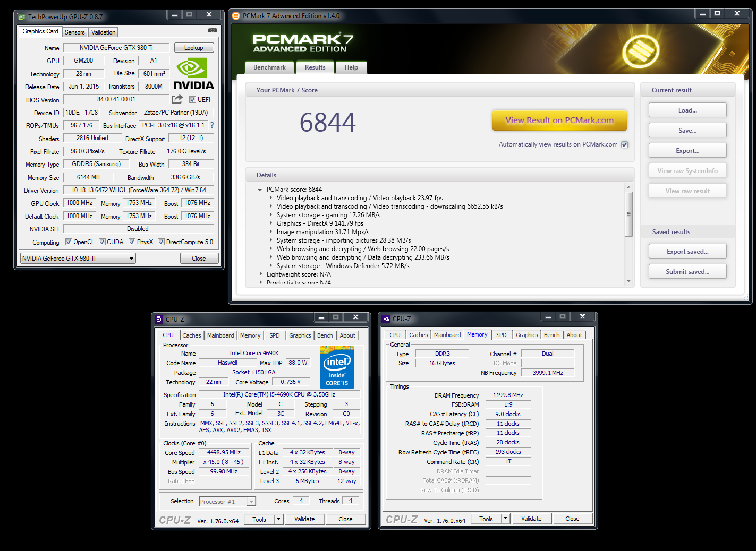Click Tools button in CPU-Z CPU window
Screen dimensions: 756x551
pos(259,519)
